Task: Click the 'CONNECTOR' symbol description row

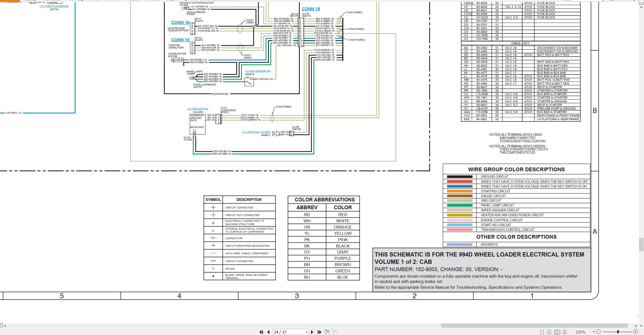Action: pyautogui.click(x=239, y=238)
